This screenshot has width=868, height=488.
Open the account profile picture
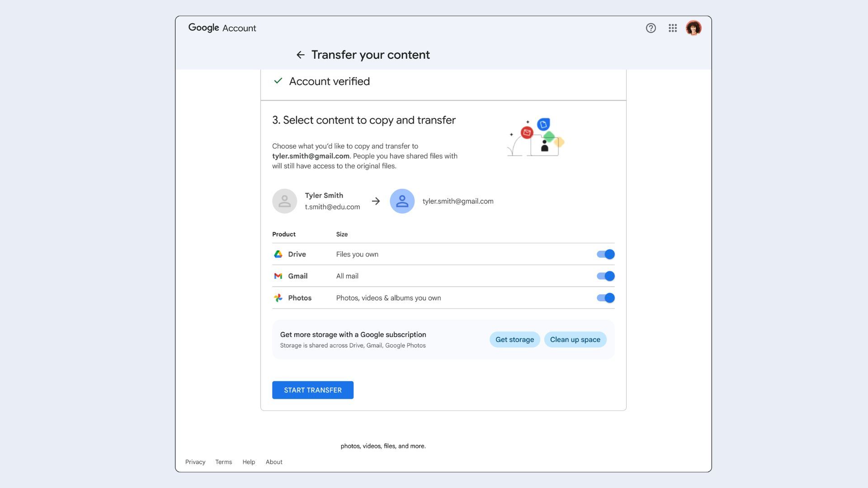coord(693,28)
